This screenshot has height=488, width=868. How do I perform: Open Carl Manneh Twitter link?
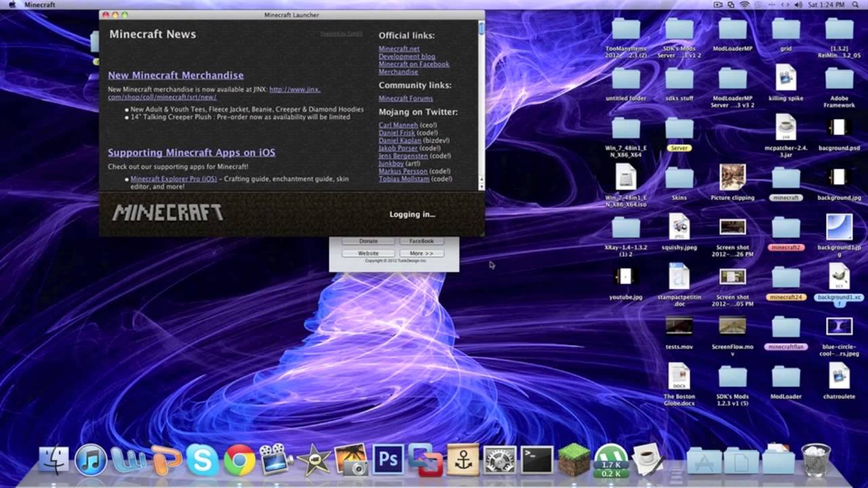398,125
